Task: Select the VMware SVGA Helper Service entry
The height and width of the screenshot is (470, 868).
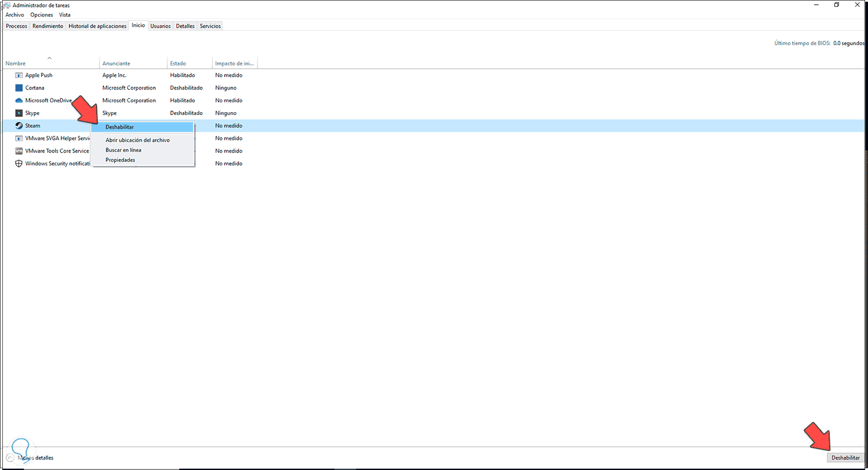Action: (x=58, y=138)
